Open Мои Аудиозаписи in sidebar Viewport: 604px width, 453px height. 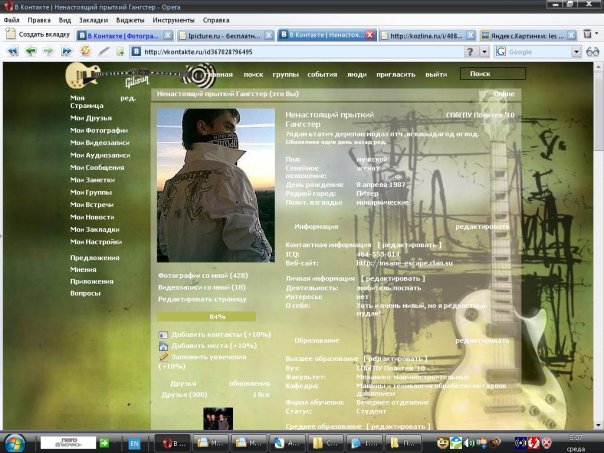100,155
